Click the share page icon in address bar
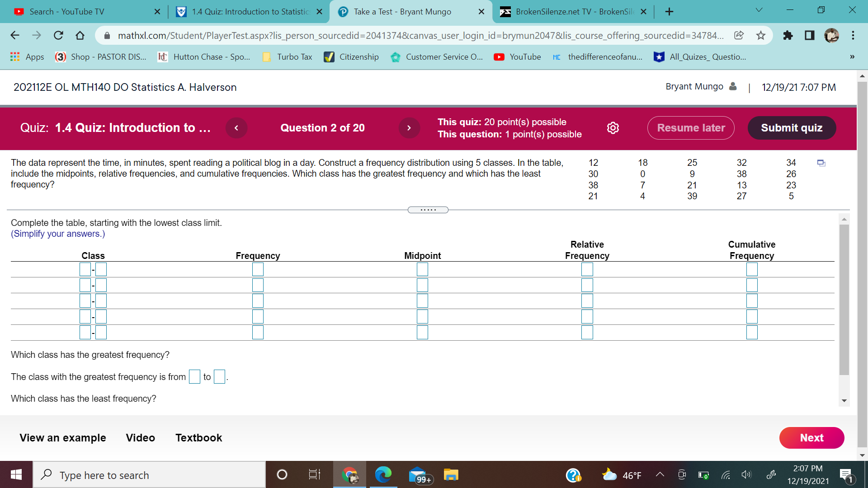Image resolution: width=868 pixels, height=488 pixels. coord(739,35)
